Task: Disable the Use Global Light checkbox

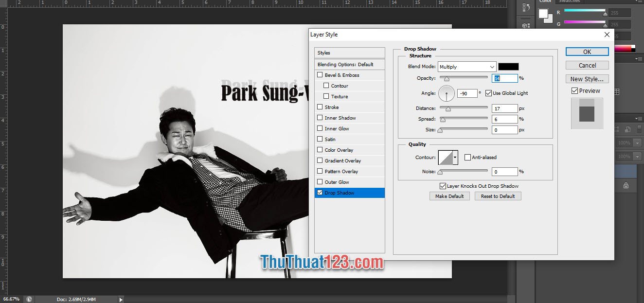Action: [x=488, y=93]
